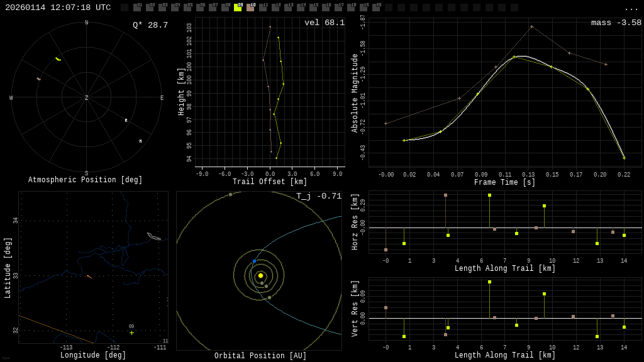Click the vel 68.1 readout
Viewport: 644px width, 362px height.
(325, 23)
